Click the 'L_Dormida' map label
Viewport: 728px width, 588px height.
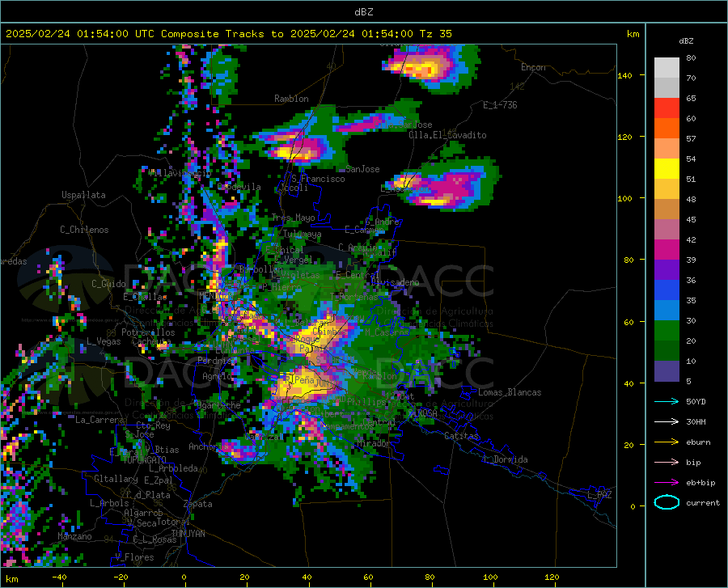coord(505,459)
